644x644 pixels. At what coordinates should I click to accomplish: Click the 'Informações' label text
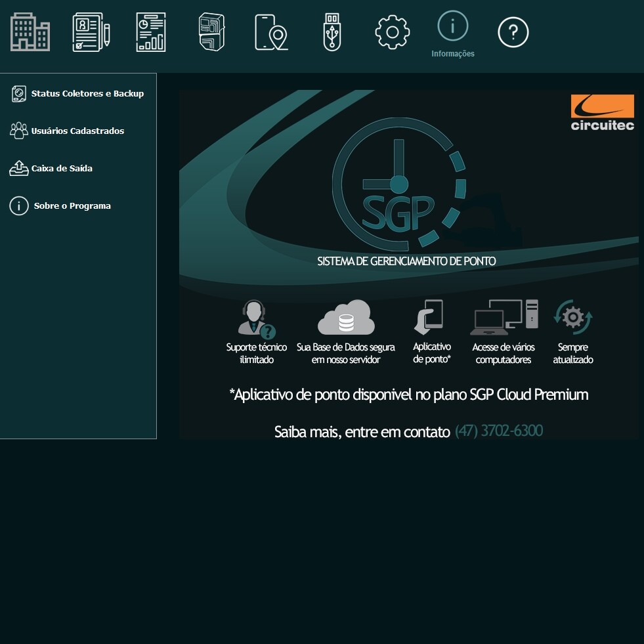click(452, 54)
